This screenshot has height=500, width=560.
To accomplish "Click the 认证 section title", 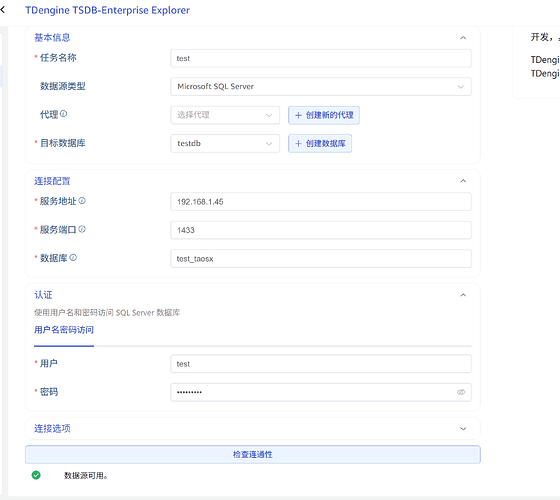I will point(43,295).
